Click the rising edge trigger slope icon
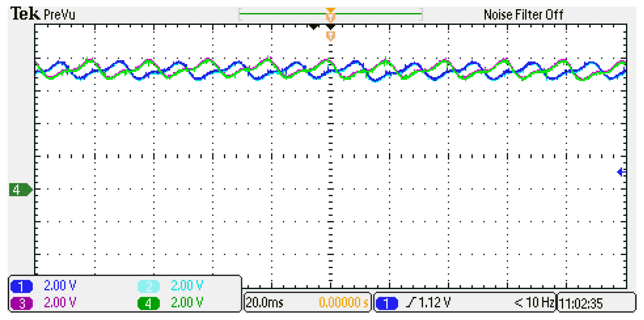This screenshot has height=320, width=644. pyautogui.click(x=411, y=303)
